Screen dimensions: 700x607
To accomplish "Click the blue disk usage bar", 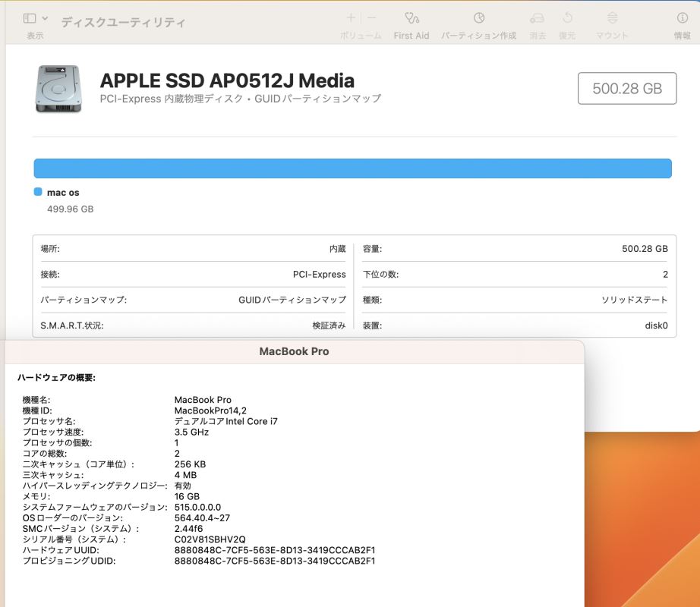I will tap(352, 168).
